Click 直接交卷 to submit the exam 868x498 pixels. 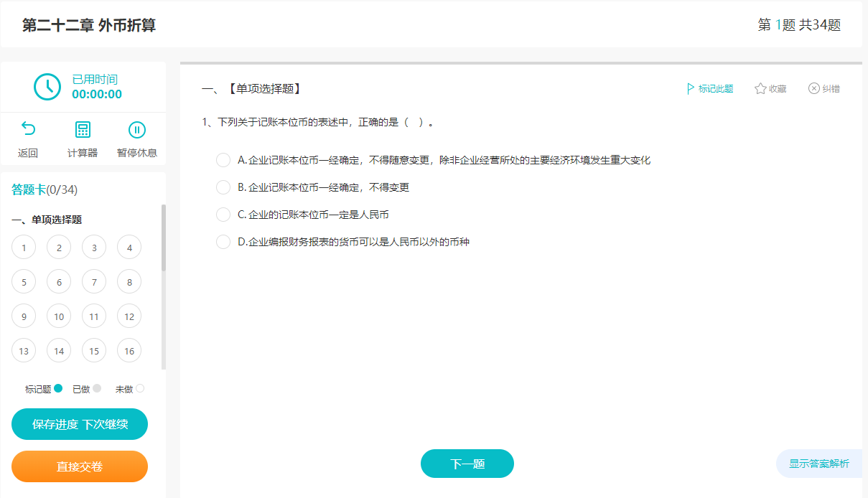point(79,466)
